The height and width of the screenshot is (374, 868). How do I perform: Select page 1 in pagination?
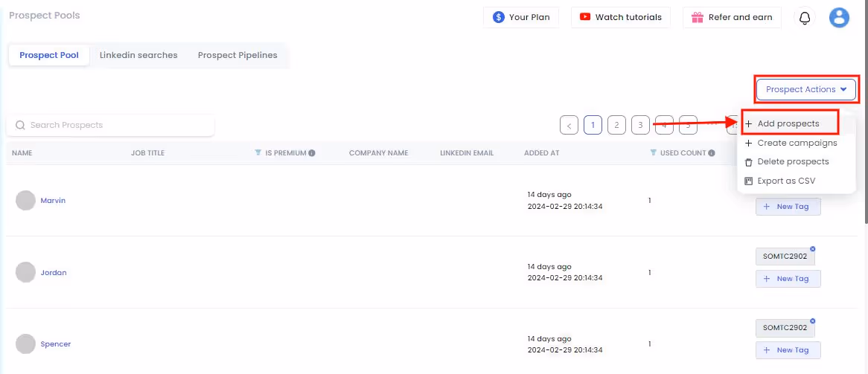[593, 125]
